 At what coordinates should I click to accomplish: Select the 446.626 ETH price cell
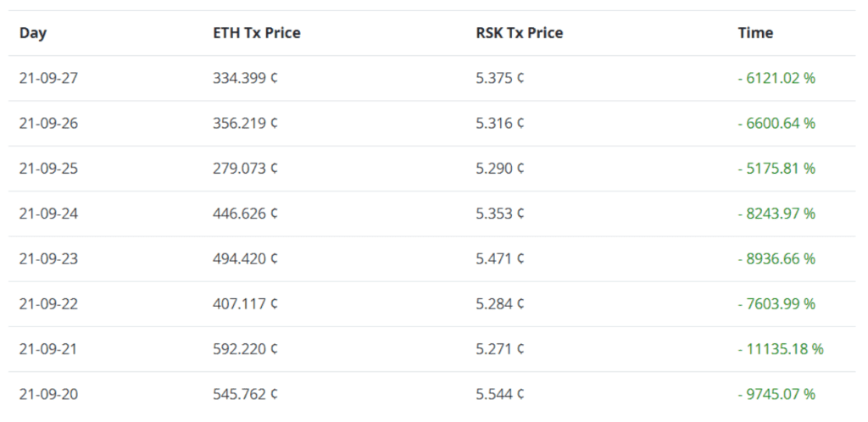(x=245, y=214)
